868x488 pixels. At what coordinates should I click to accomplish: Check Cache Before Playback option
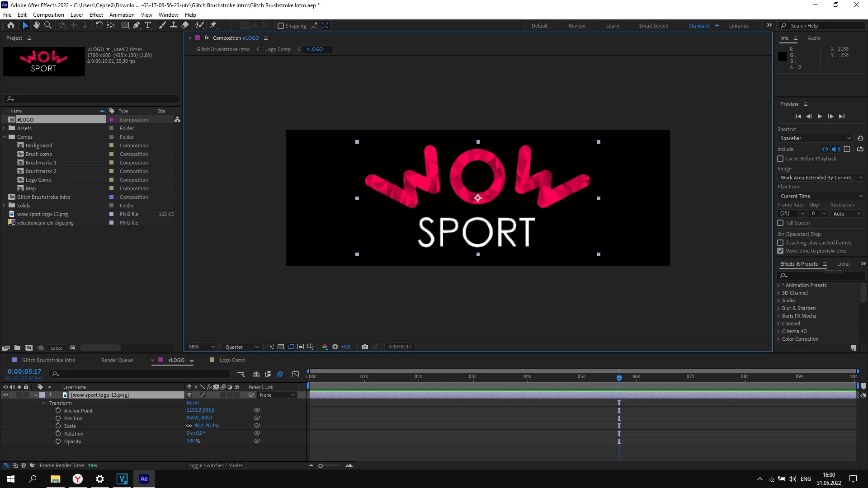click(x=780, y=159)
